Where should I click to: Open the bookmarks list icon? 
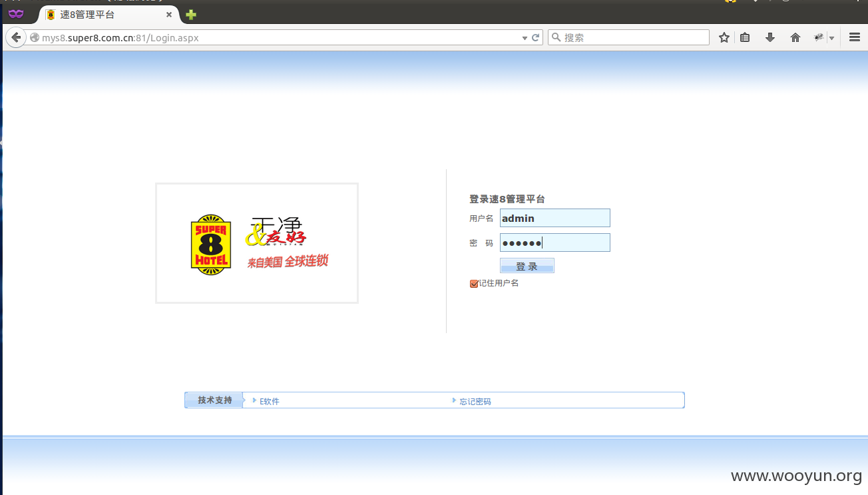tap(745, 38)
